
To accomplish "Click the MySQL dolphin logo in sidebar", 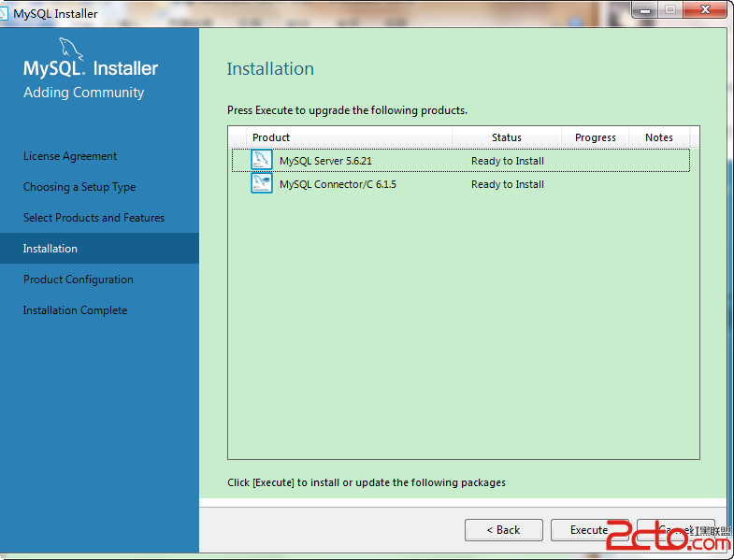I will [x=71, y=50].
